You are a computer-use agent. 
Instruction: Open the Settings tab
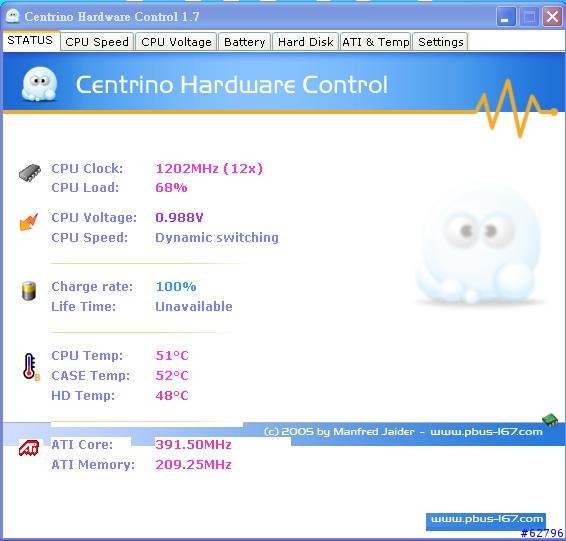coord(440,42)
